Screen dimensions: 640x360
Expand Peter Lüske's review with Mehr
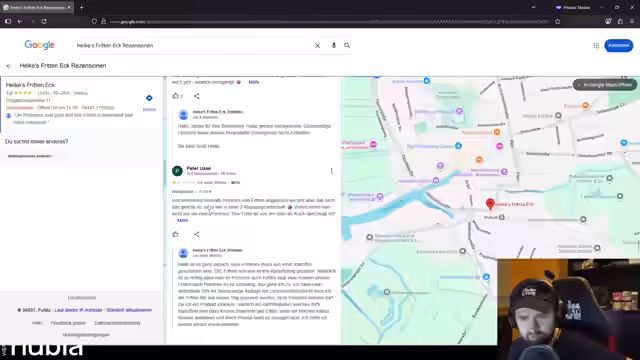182,220
